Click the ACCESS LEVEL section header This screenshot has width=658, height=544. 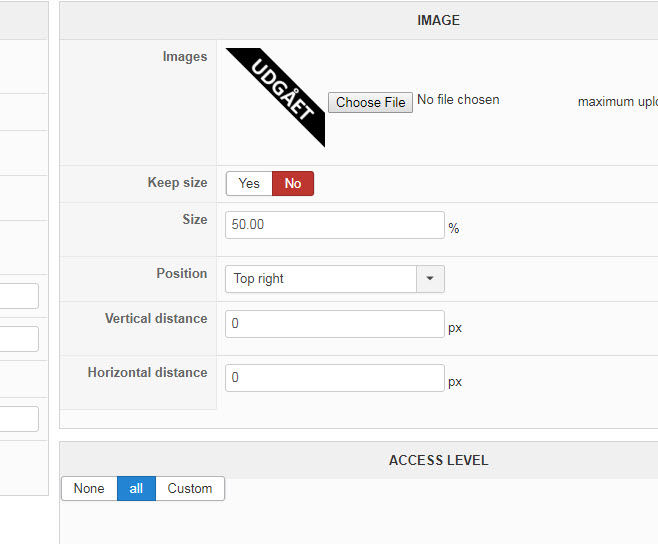[438, 460]
